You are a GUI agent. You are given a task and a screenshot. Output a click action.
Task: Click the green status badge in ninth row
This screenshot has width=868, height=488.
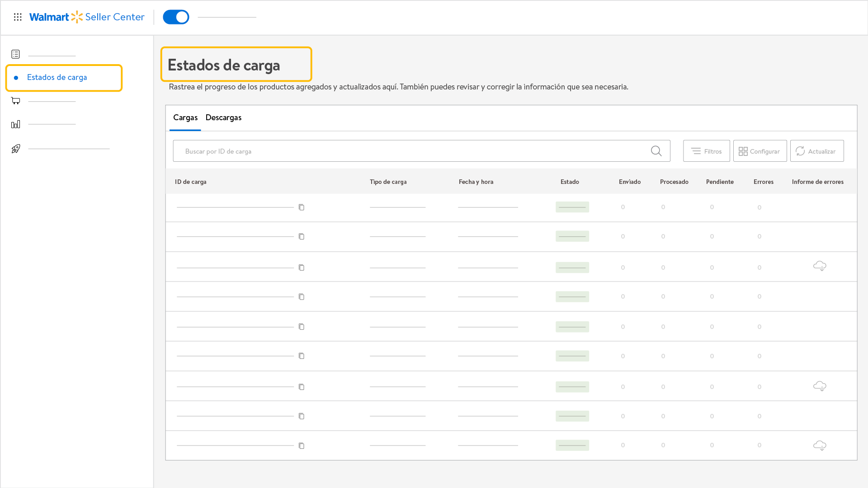point(572,445)
